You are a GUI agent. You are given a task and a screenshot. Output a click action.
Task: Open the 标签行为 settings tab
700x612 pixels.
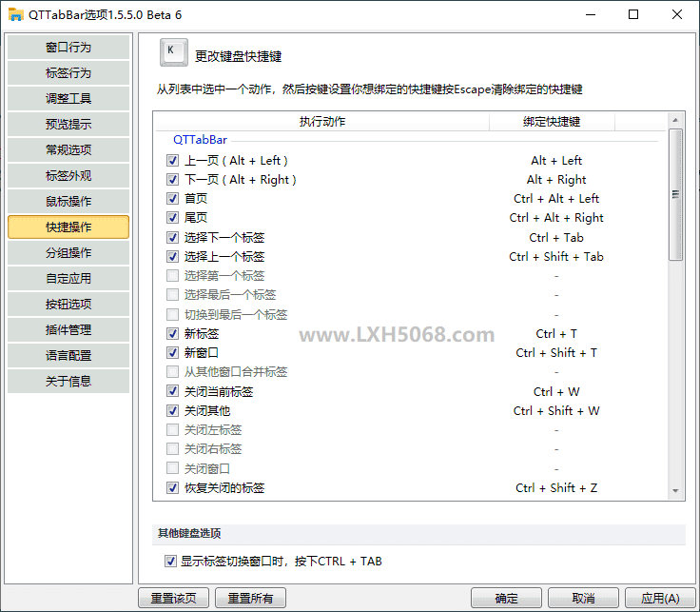(x=68, y=73)
